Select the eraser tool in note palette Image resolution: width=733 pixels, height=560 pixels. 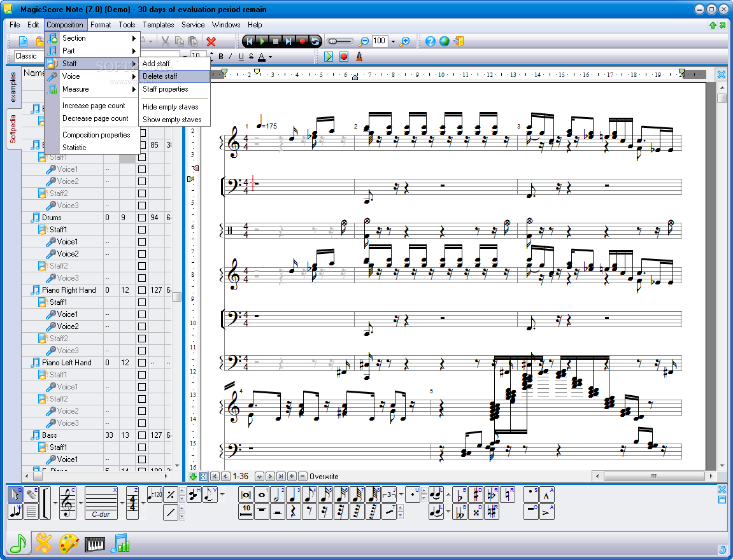pos(31,494)
